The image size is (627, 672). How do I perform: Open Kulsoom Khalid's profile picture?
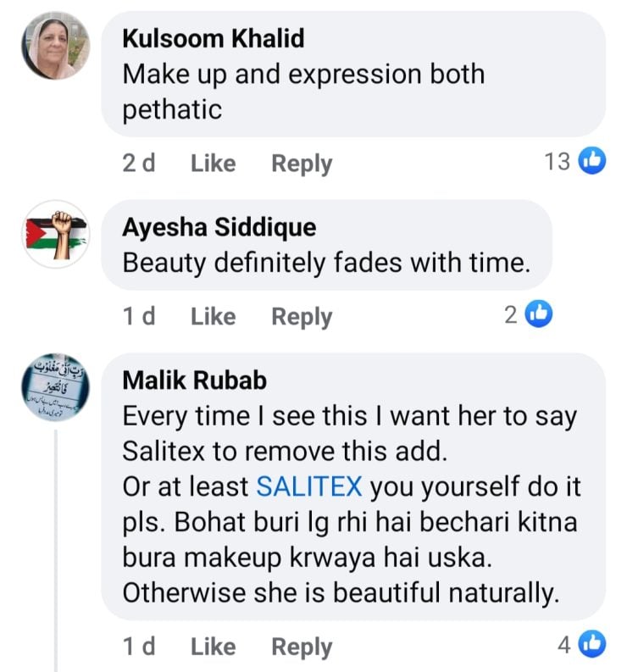point(55,51)
